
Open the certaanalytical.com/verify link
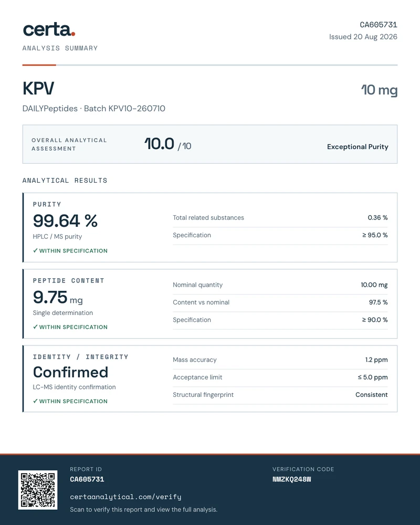coord(125,497)
